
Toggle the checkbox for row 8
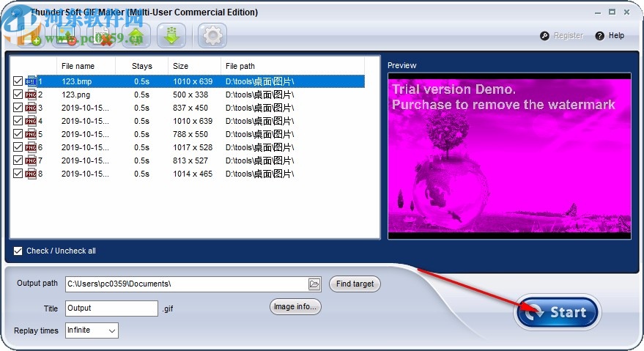click(18, 173)
